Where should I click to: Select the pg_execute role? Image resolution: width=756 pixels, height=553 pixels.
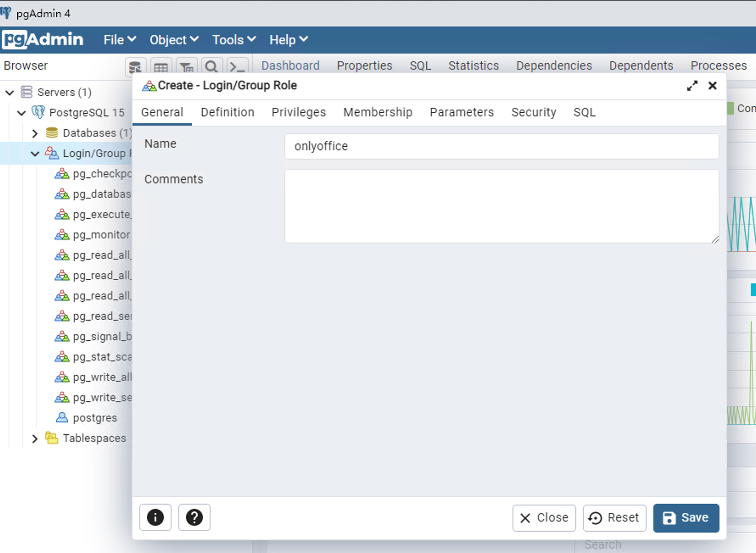102,214
